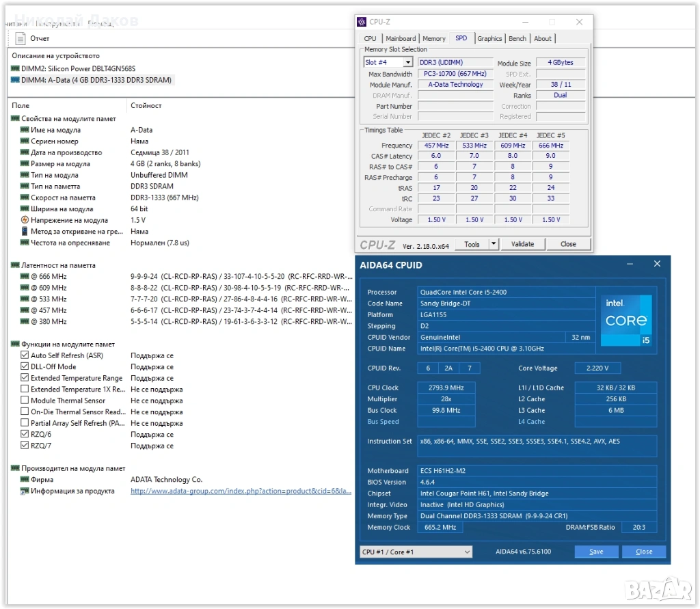Click the 666 MHz latency memory icon
The image size is (700, 609).
point(25,276)
